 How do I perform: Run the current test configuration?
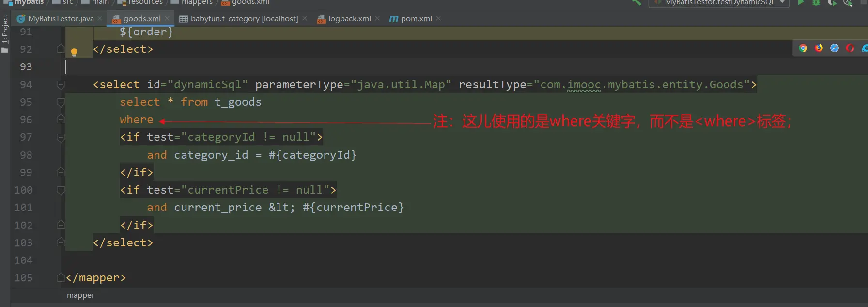tap(801, 2)
